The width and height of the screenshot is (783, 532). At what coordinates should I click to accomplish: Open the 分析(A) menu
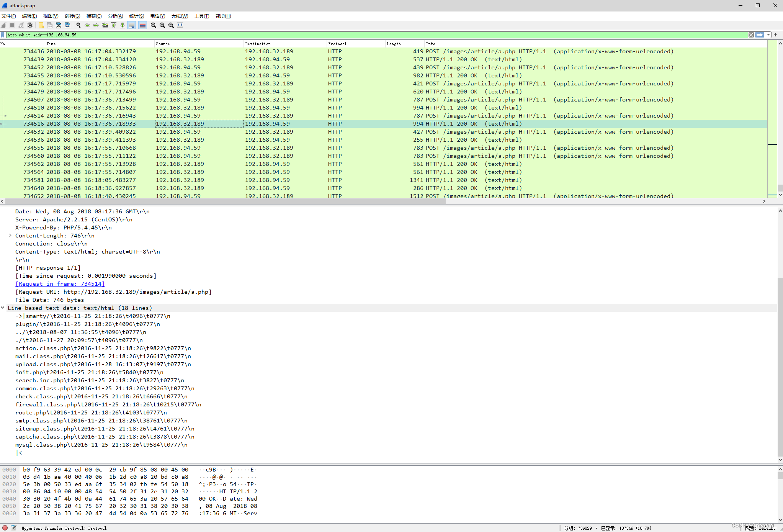click(x=115, y=16)
